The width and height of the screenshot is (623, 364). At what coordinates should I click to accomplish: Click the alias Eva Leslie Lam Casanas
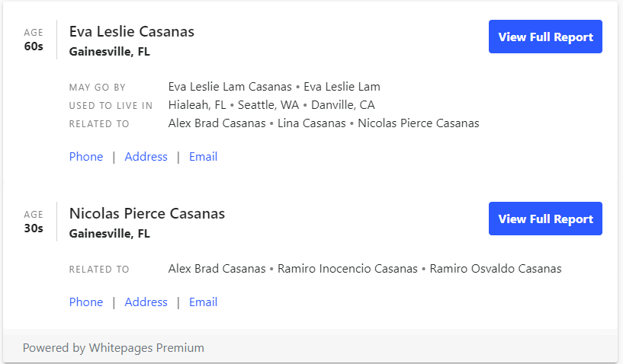230,87
